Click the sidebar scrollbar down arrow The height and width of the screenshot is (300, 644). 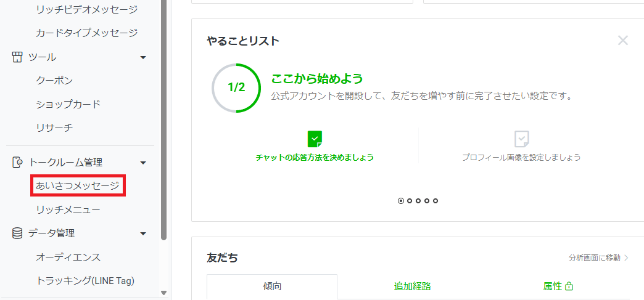(x=163, y=293)
